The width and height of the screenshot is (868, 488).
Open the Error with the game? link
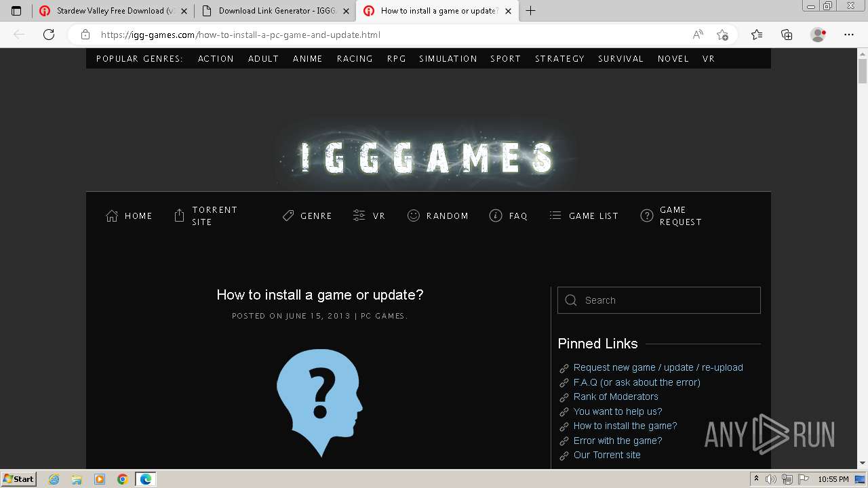click(617, 441)
